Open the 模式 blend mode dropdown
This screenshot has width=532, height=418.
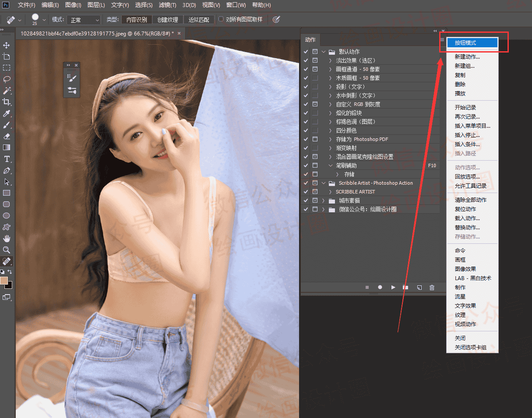pos(83,20)
